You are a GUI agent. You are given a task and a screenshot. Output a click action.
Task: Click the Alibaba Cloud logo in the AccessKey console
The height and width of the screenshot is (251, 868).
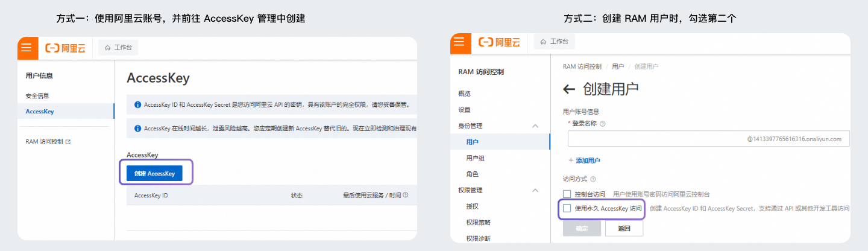tap(66, 48)
